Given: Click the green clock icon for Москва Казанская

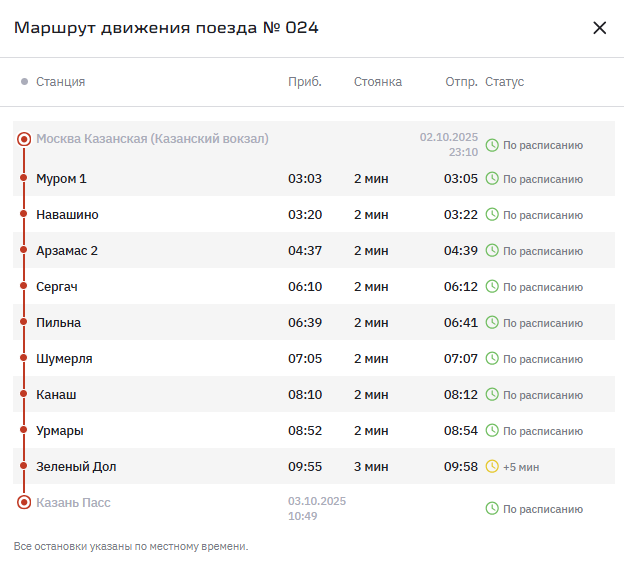Looking at the screenshot, I should (x=492, y=145).
